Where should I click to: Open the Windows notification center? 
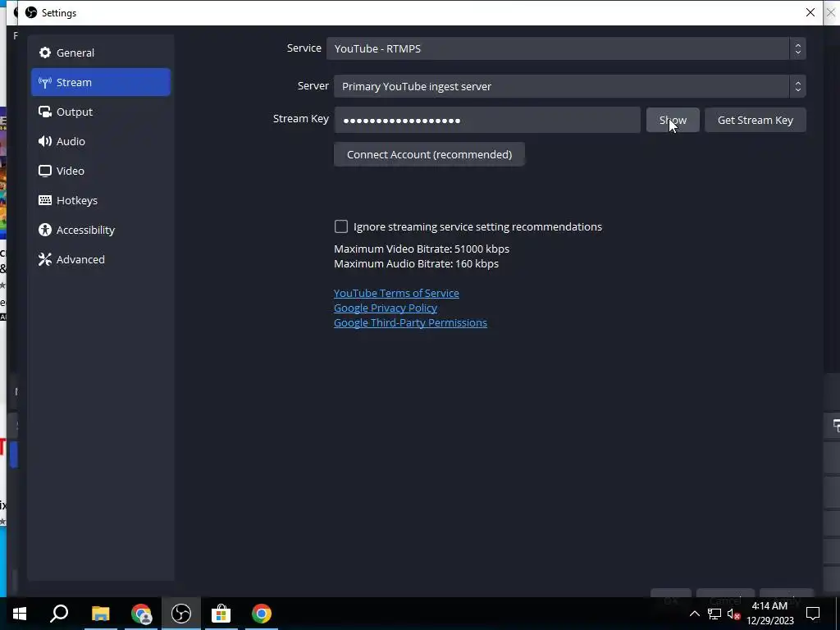(x=813, y=614)
